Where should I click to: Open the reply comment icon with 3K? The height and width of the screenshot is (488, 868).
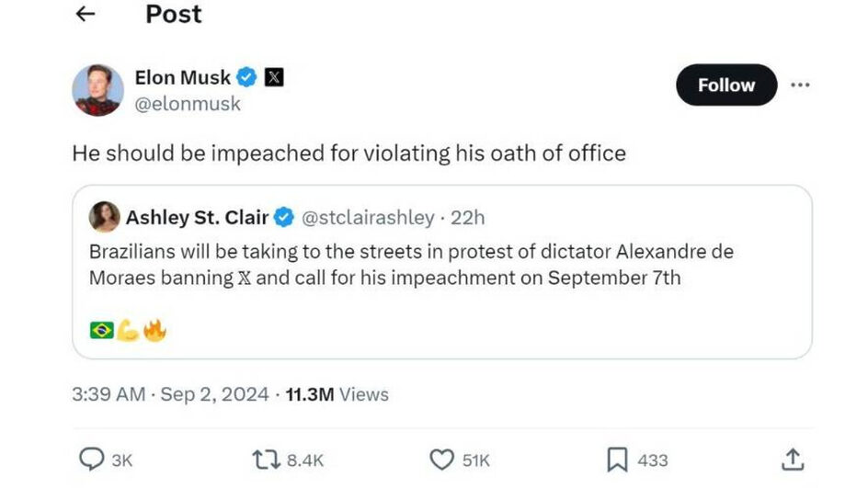click(91, 460)
